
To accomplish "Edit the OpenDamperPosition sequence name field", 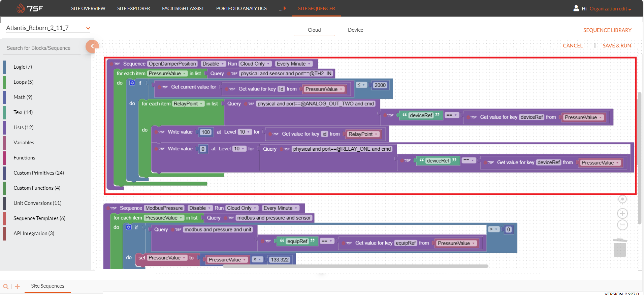I will tap(172, 64).
